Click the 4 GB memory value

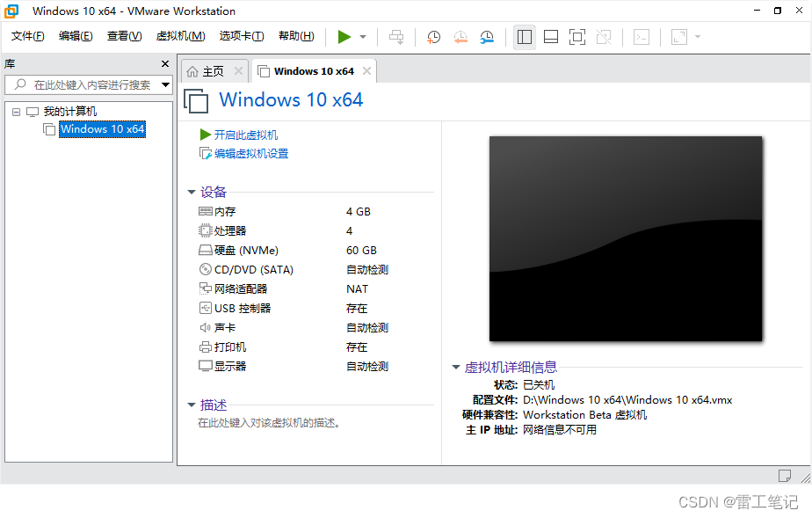(359, 212)
